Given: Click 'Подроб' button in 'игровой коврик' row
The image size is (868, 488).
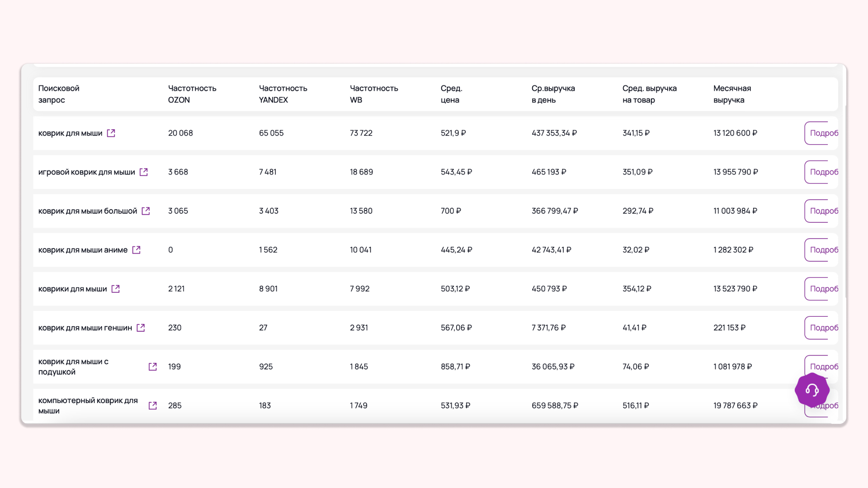Looking at the screenshot, I should [x=821, y=172].
